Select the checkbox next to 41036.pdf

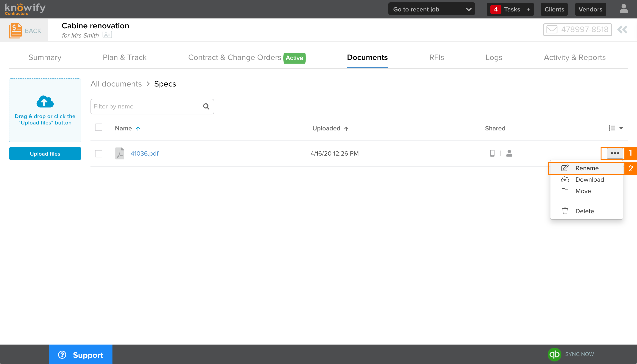click(98, 154)
